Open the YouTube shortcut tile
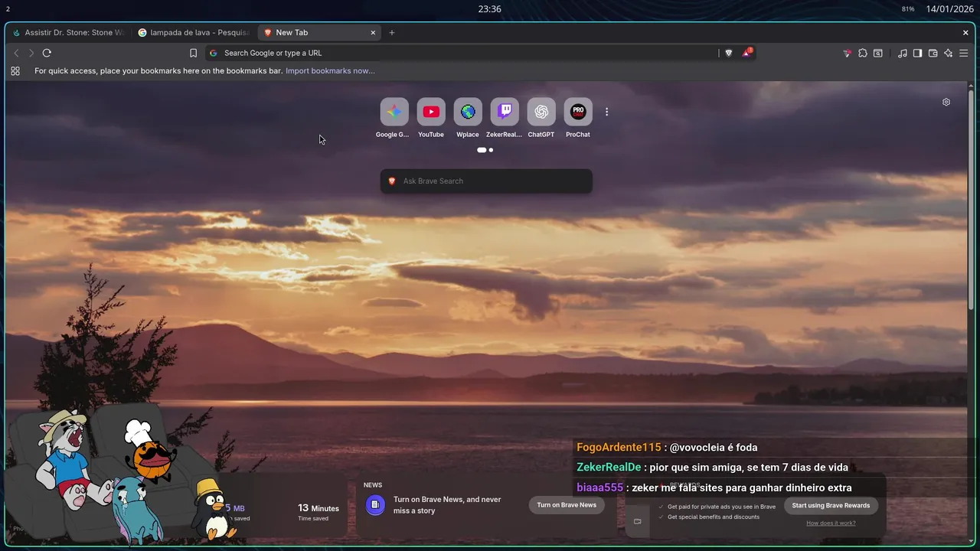Image resolution: width=980 pixels, height=551 pixels. point(431,112)
